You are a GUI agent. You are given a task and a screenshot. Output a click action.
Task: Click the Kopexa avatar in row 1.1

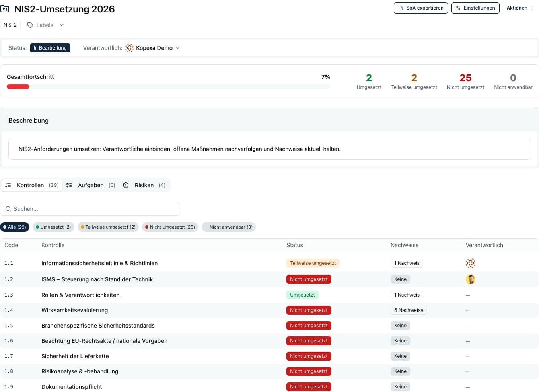click(x=470, y=263)
